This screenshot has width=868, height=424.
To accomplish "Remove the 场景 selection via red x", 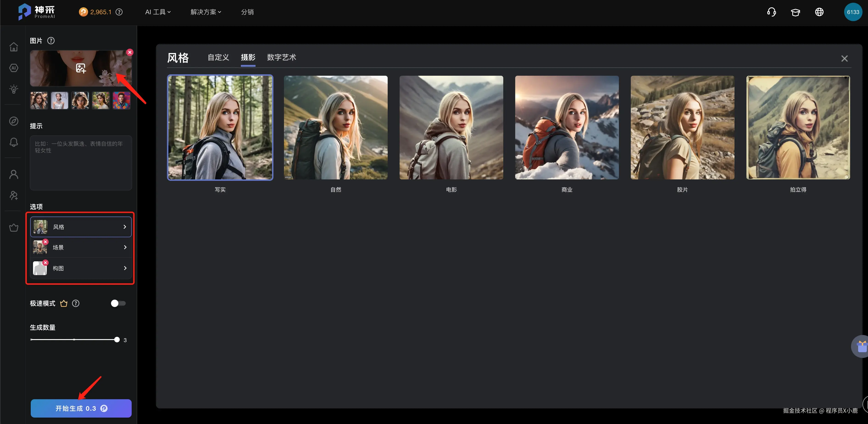I will tap(45, 242).
